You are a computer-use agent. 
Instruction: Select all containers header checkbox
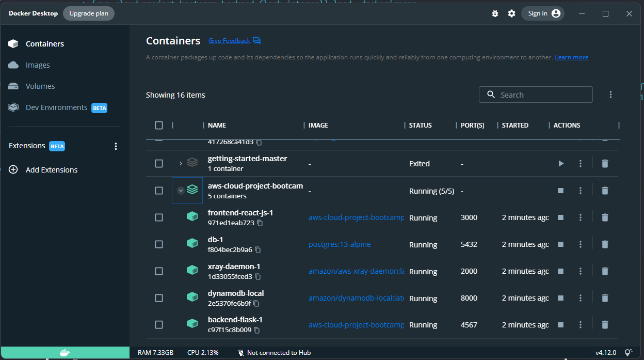(159, 125)
